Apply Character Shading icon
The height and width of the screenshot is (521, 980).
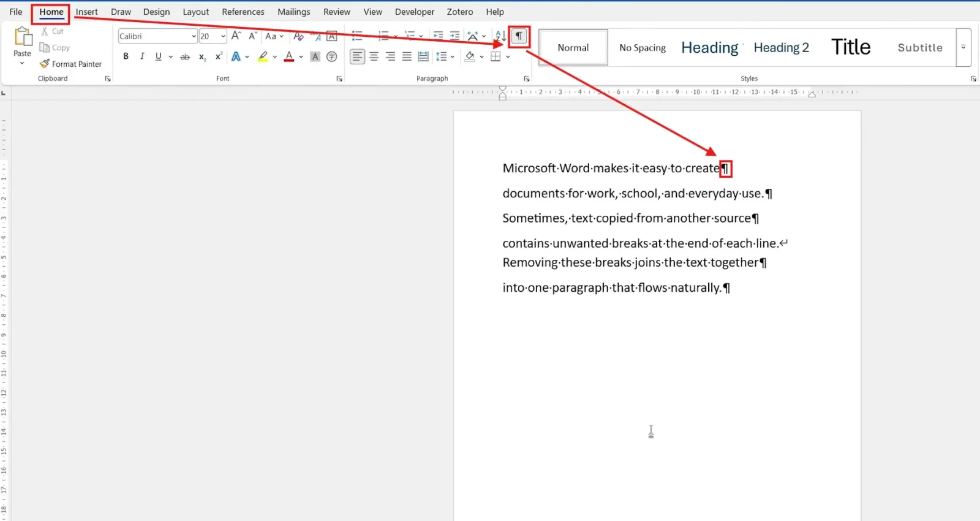coord(315,56)
